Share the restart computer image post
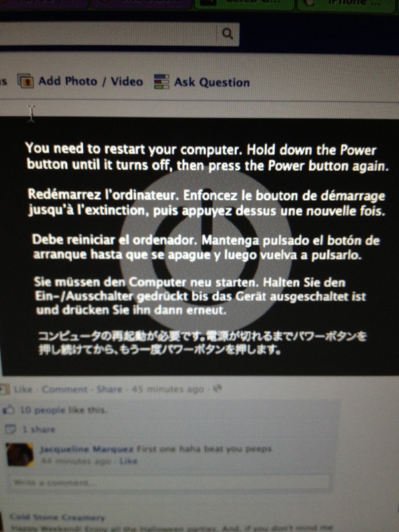 pyautogui.click(x=109, y=389)
